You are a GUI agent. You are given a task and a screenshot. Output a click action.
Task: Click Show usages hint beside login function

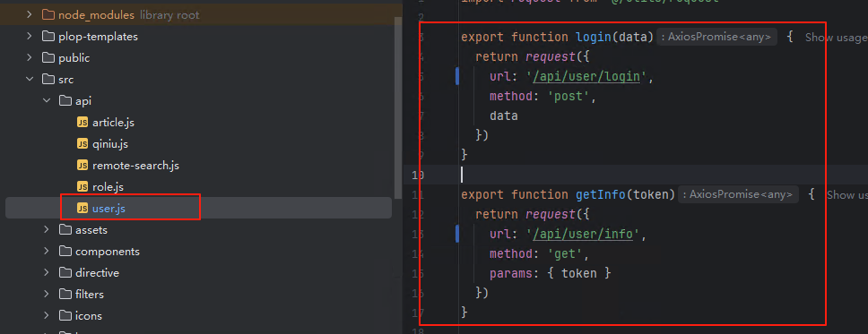pos(836,37)
